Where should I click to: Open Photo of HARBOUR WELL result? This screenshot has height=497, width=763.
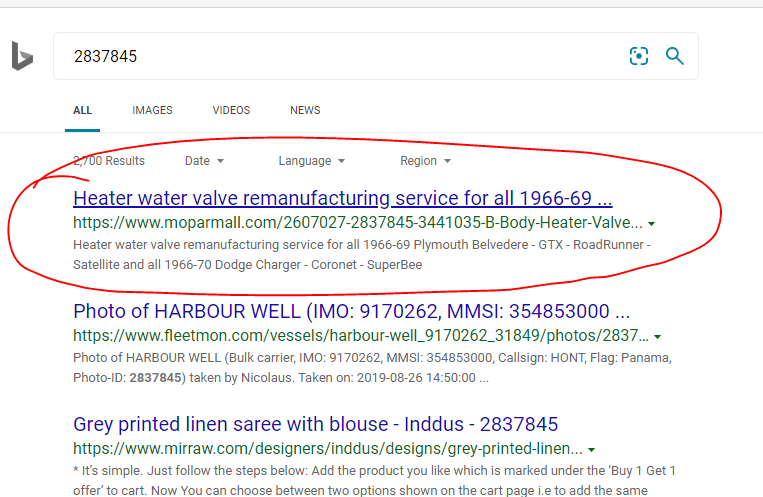click(351, 311)
